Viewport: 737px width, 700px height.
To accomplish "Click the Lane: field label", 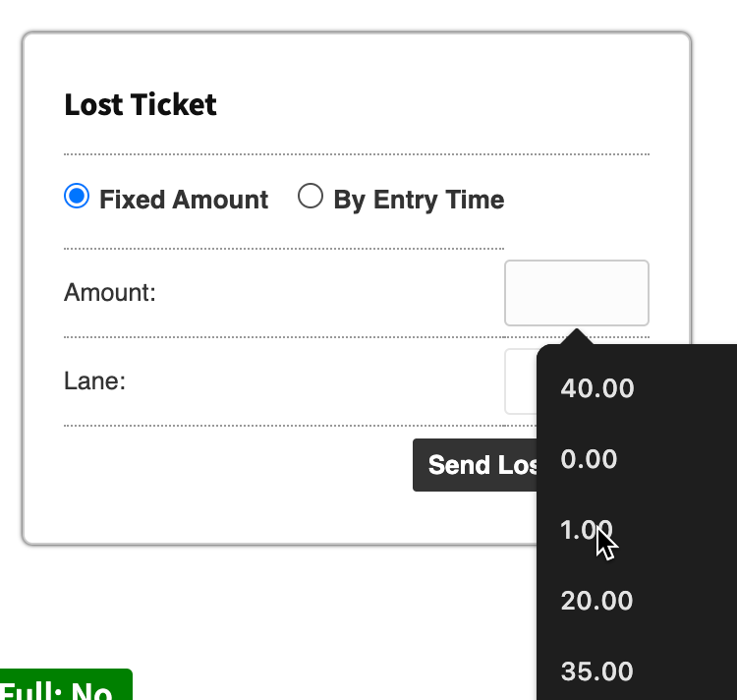I will 94,380.
